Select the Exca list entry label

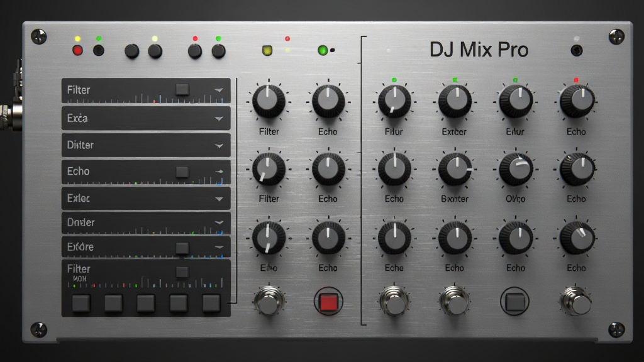point(77,118)
